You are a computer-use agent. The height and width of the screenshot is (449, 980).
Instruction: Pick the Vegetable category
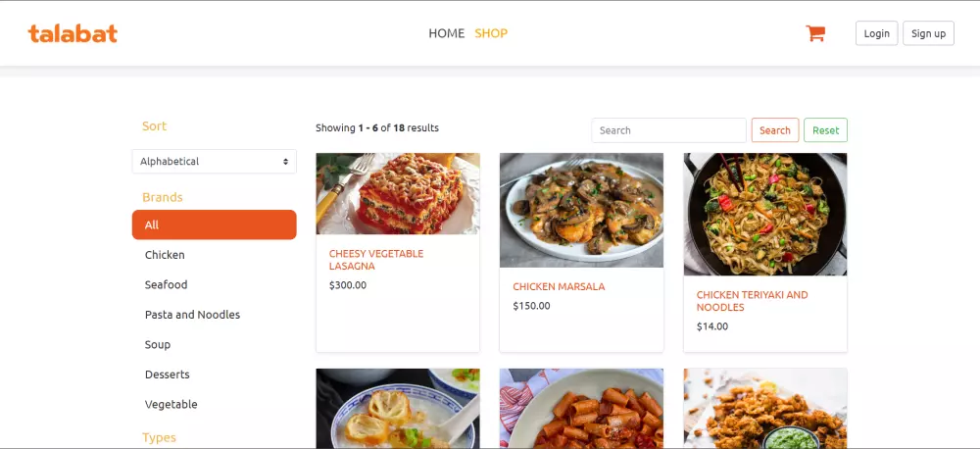[x=171, y=405]
